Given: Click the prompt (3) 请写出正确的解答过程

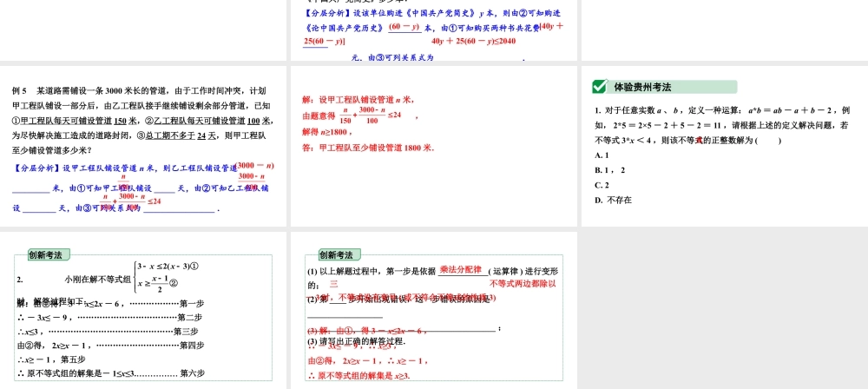Looking at the screenshot, I should click(357, 342).
